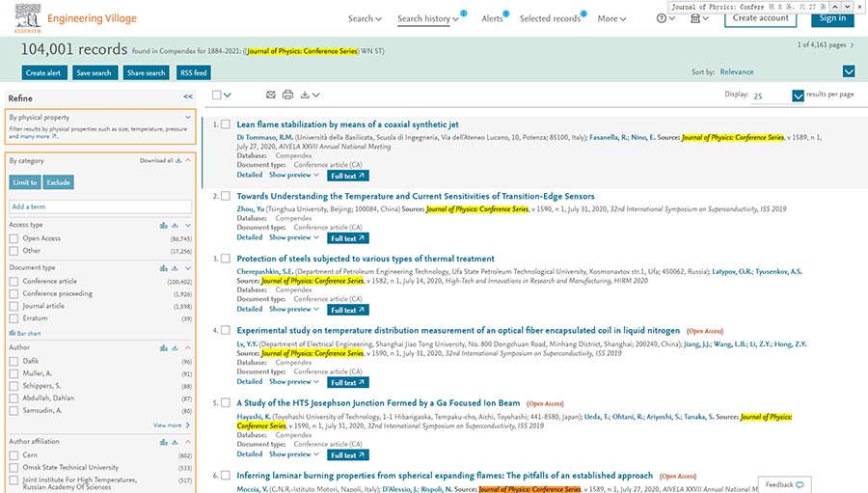Open select-all checkbox dropdown arrow
The width and height of the screenshot is (868, 493).
pyautogui.click(x=228, y=96)
